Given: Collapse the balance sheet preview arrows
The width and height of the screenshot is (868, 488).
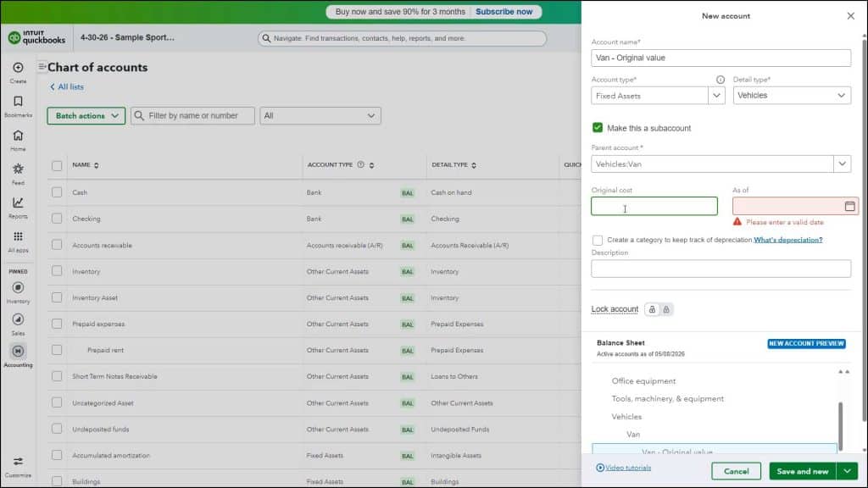Looking at the screenshot, I should pyautogui.click(x=843, y=372).
